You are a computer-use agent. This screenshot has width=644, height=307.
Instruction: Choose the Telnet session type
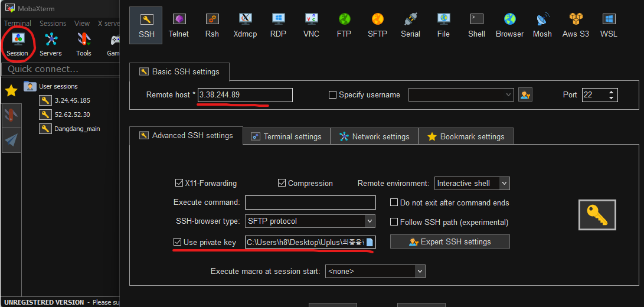pyautogui.click(x=179, y=25)
